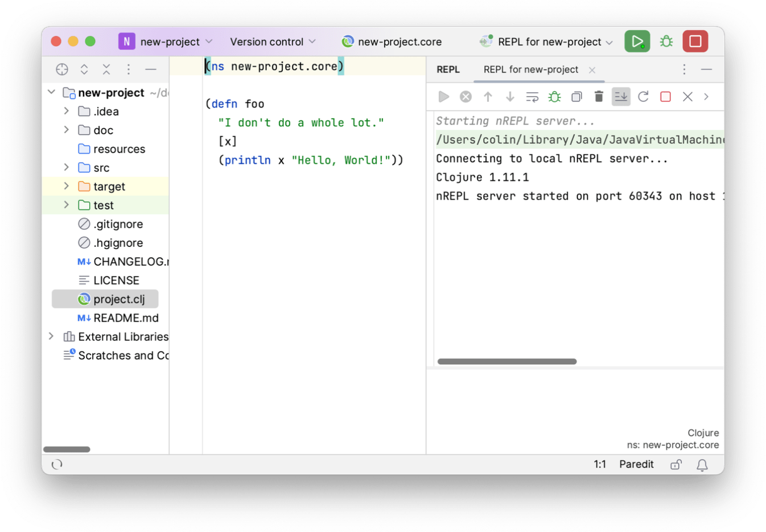Click the Debug bug icon in the title bar
The image size is (766, 532).
[x=666, y=42]
